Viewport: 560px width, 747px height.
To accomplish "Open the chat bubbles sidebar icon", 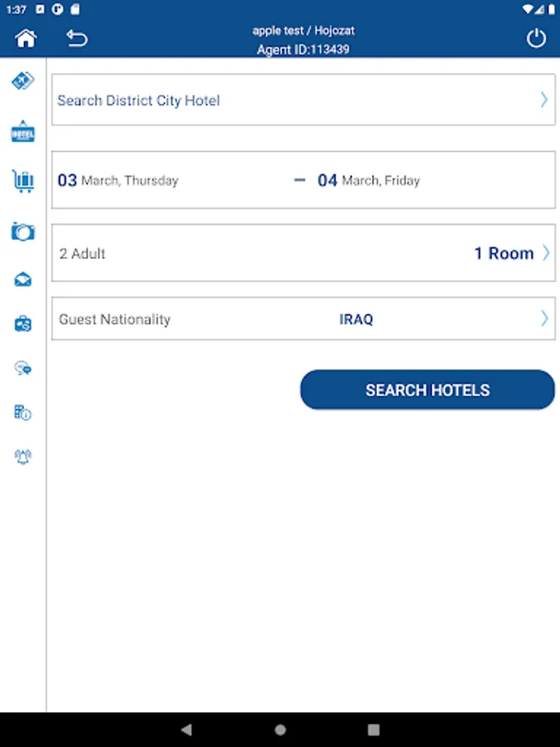I will click(23, 369).
